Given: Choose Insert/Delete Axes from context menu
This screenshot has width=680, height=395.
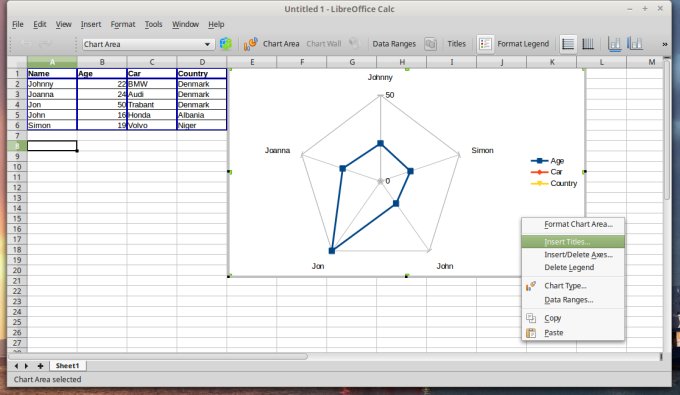Looking at the screenshot, I should (x=573, y=255).
